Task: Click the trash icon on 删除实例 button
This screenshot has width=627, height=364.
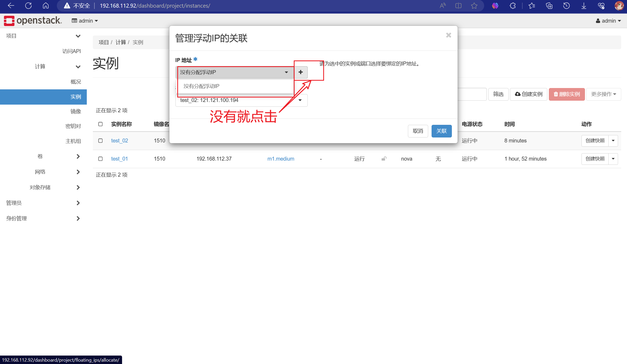Action: point(556,94)
